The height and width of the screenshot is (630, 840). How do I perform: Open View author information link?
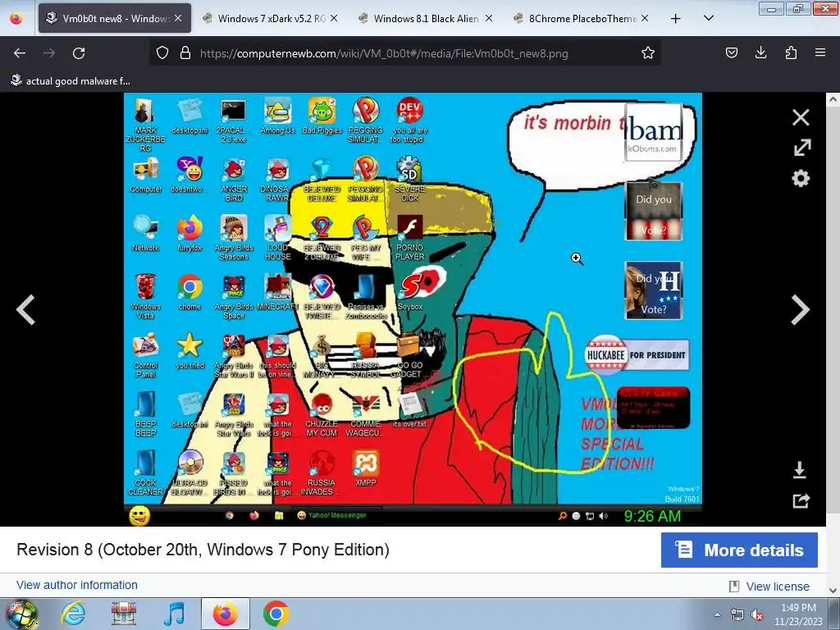(77, 585)
